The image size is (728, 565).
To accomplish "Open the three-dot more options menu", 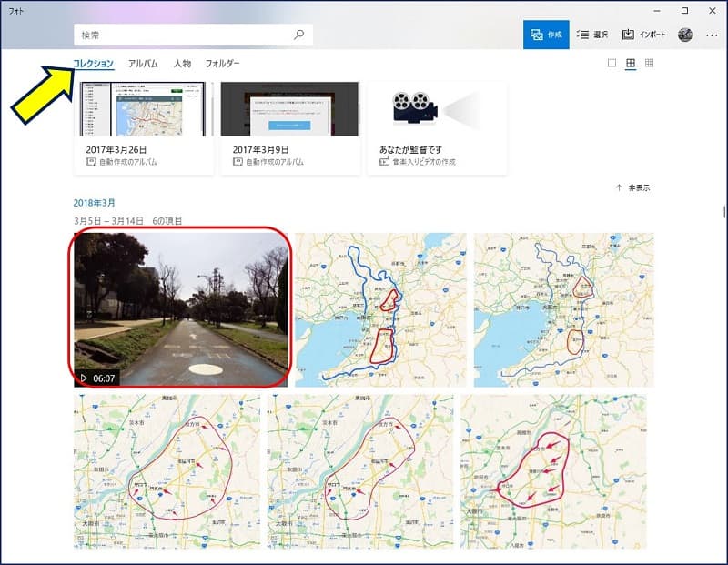I will (712, 35).
